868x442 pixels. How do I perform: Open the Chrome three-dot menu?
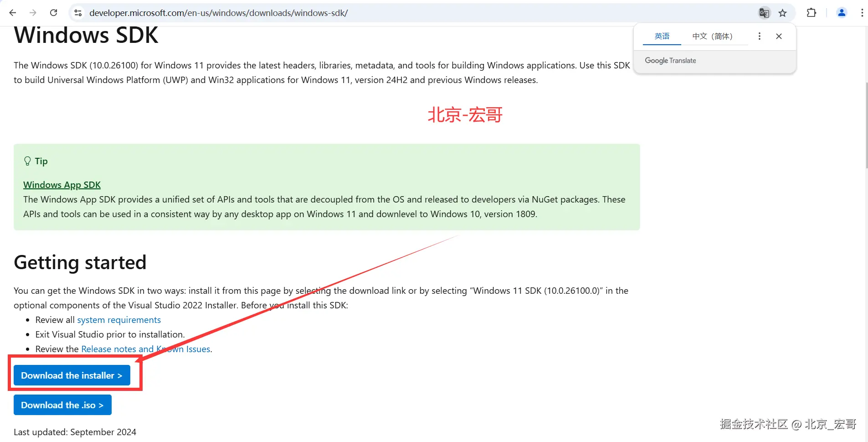pyautogui.click(x=862, y=13)
